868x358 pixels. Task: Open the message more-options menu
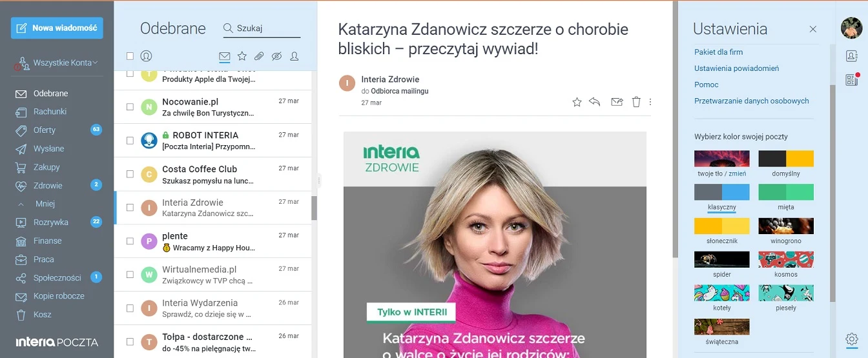(x=650, y=102)
